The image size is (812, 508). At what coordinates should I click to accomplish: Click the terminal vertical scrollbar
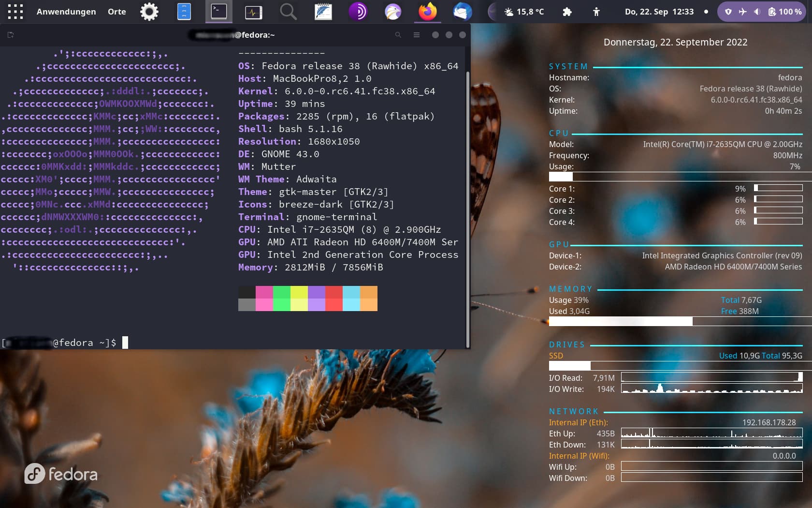pyautogui.click(x=467, y=209)
